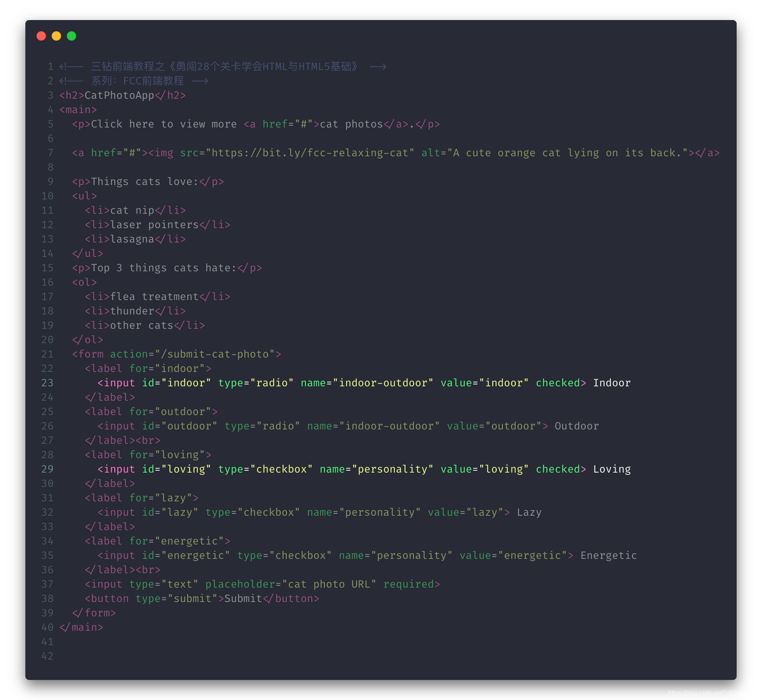This screenshot has width=762, height=700.
Task: Click the Submit button text in code
Action: click(243, 599)
